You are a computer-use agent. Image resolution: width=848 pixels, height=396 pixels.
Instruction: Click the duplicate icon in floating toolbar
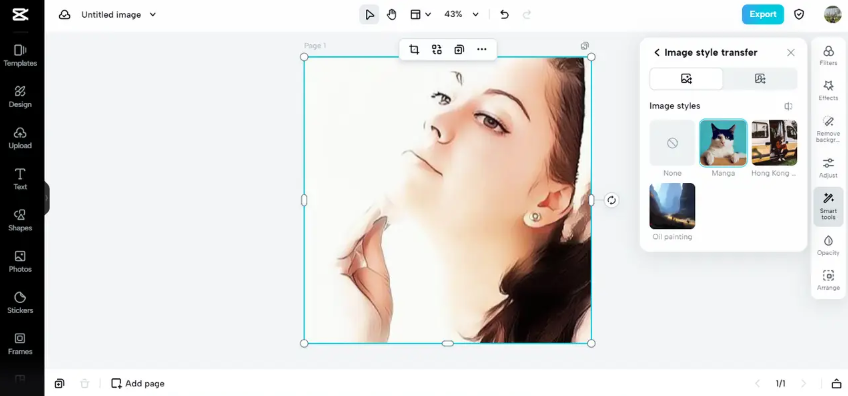pyautogui.click(x=459, y=50)
